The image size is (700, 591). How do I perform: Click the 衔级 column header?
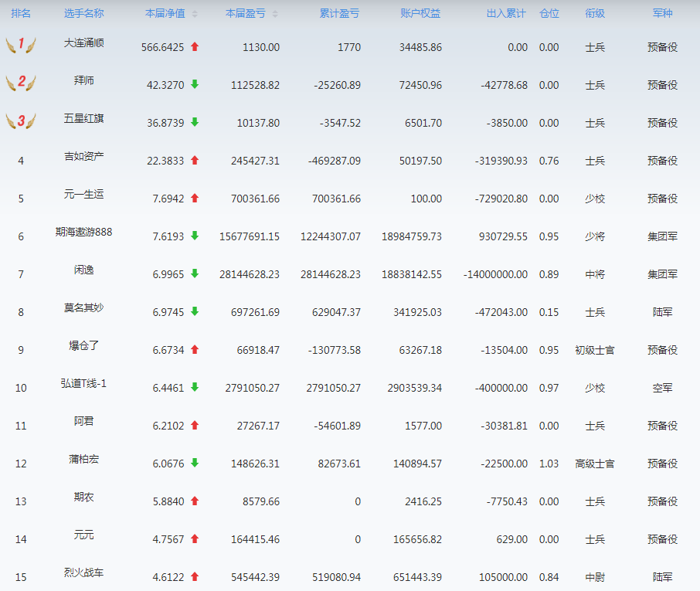(595, 13)
